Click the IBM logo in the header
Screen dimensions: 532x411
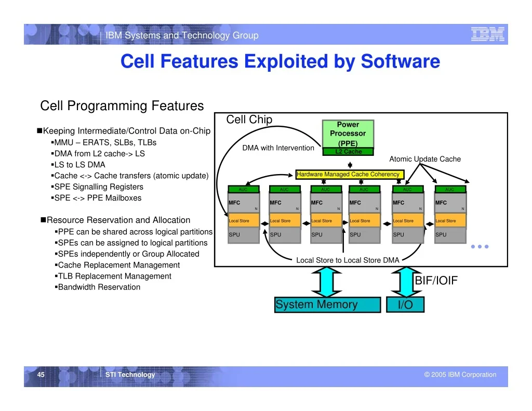tap(487, 35)
